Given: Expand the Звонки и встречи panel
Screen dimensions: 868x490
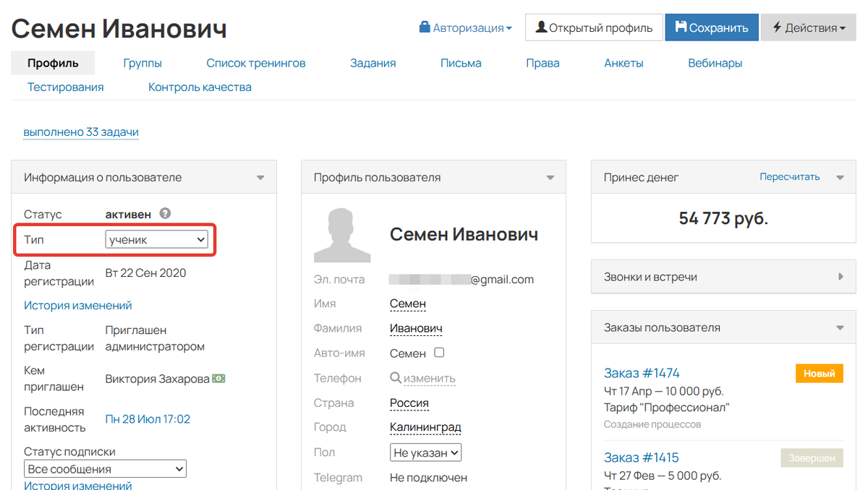Looking at the screenshot, I should point(840,276).
